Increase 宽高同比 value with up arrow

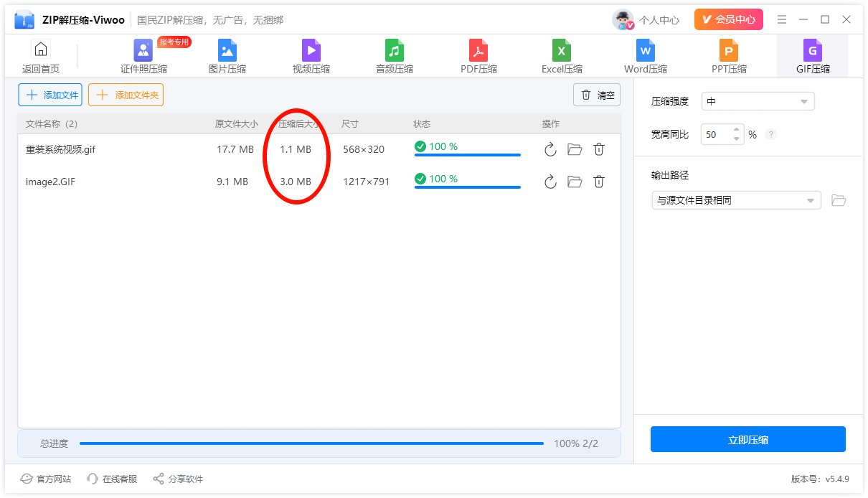click(736, 130)
